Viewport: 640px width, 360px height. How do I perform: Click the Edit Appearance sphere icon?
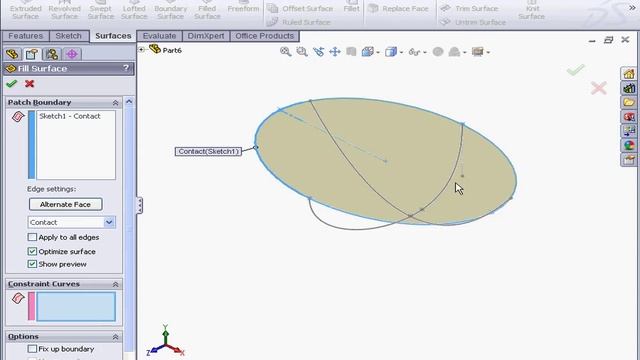click(x=438, y=52)
